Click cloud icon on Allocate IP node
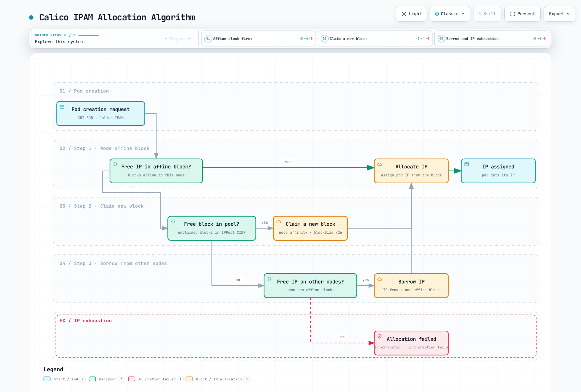Screen dimensions: 581x392 click(379, 164)
